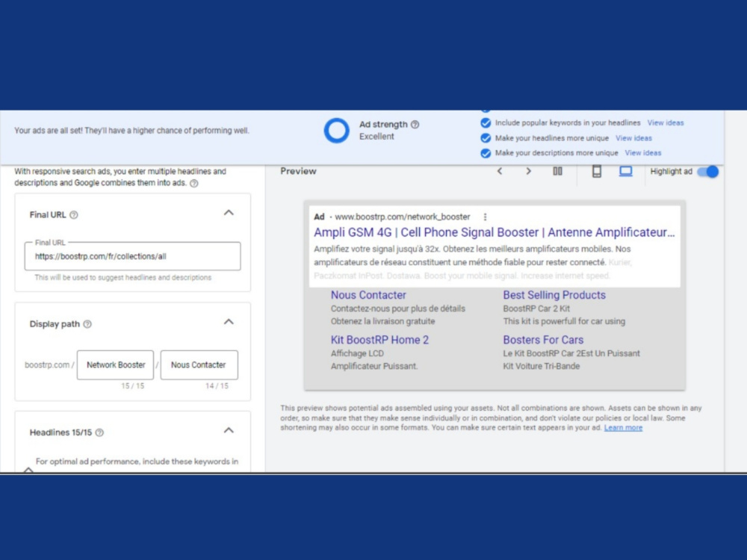747x560 pixels.
Task: Click the www.boostrp.com/network_booster display URL
Action: [402, 217]
